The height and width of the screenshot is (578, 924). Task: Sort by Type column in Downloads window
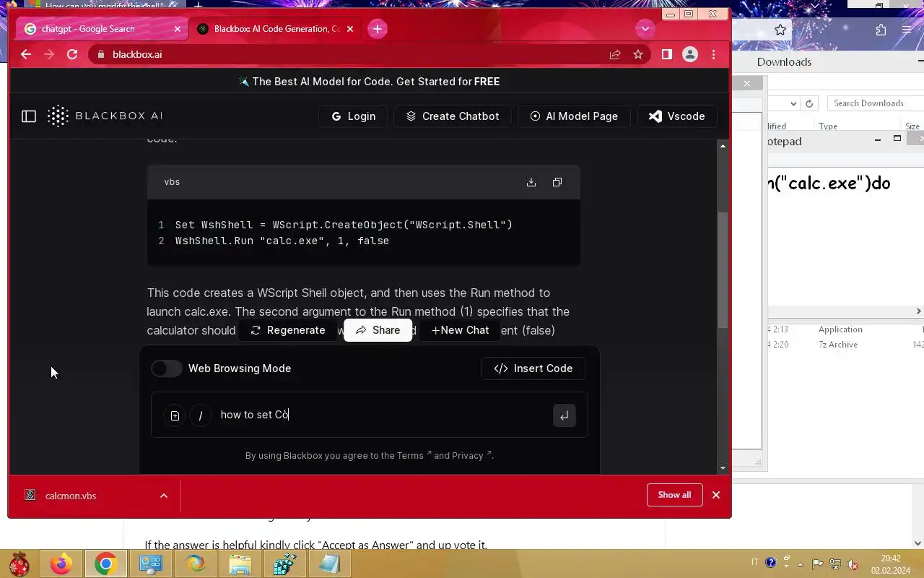pos(828,126)
